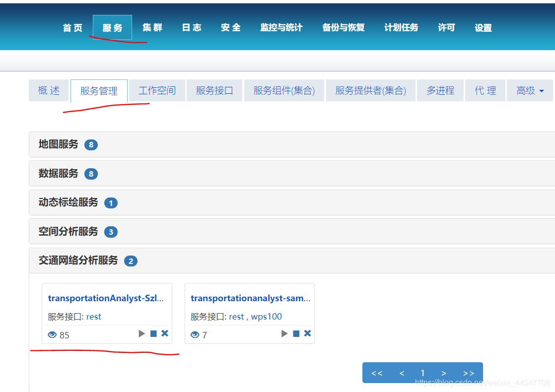The height and width of the screenshot is (392, 555).
Task: Stop the transportationanalyst-sam service with square icon
Action: (296, 333)
